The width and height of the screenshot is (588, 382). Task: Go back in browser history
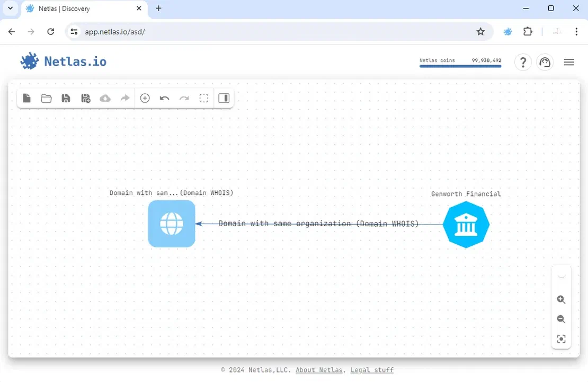[x=12, y=31]
